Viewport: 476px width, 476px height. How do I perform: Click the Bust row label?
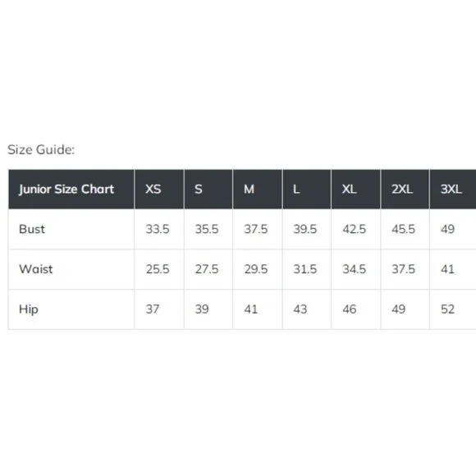pos(31,229)
